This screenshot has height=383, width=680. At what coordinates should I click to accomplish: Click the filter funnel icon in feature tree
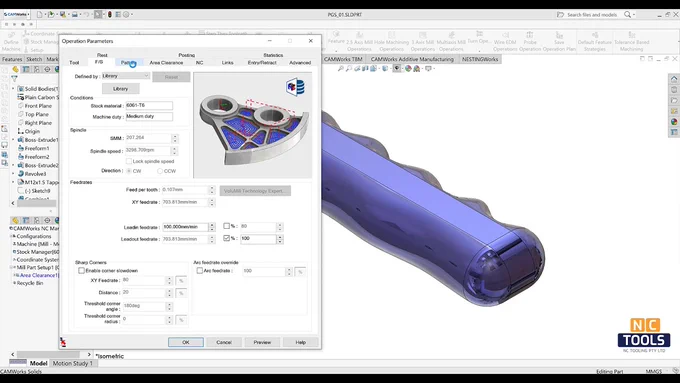(x=14, y=79)
